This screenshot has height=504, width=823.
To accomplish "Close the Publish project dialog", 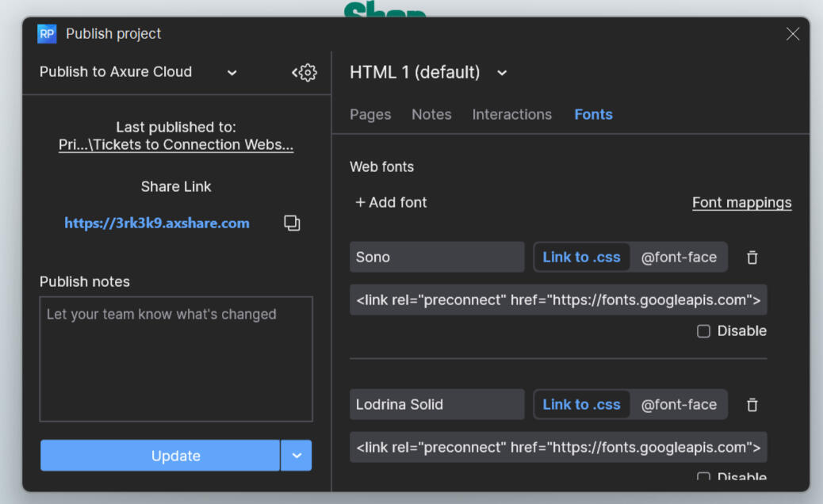I will (x=792, y=33).
